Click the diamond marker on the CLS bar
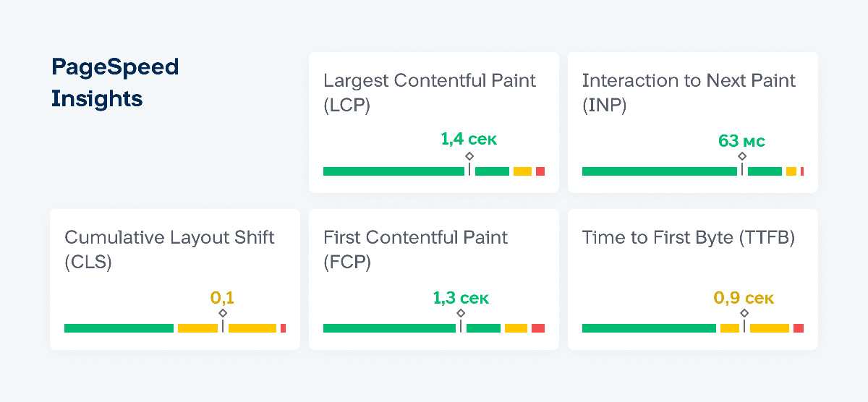868x402 pixels. tap(223, 313)
